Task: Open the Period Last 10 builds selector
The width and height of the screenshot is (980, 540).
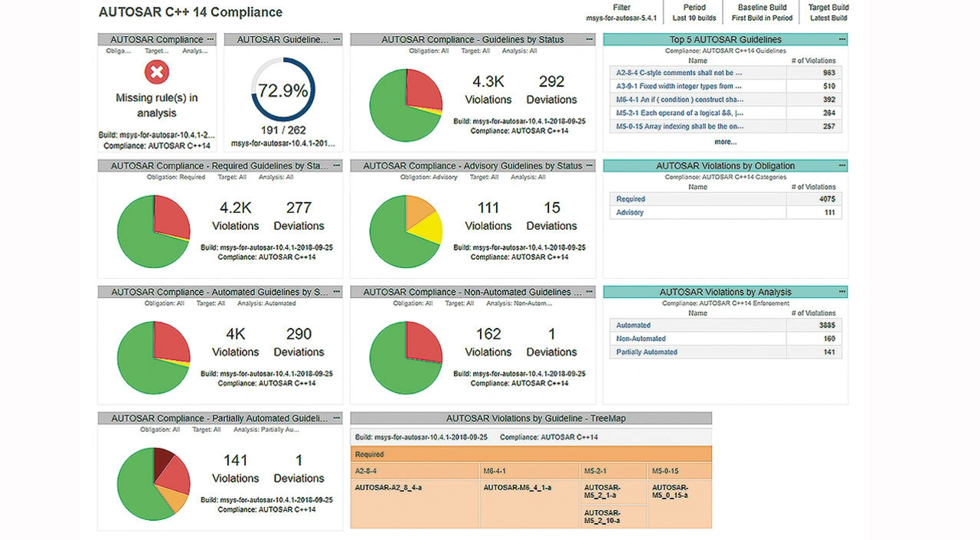Action: pyautogui.click(x=694, y=13)
